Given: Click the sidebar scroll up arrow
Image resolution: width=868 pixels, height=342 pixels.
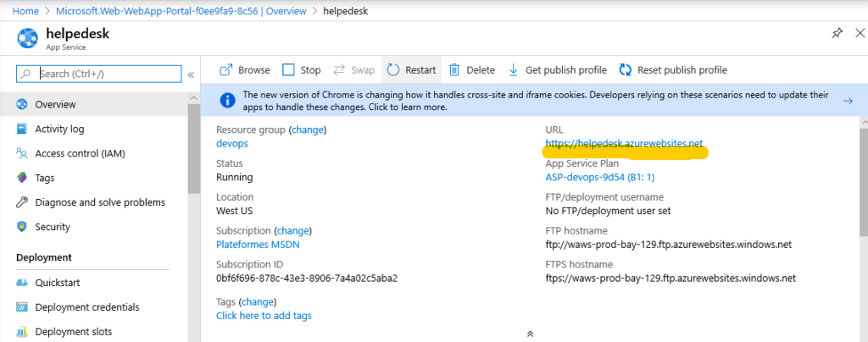Looking at the screenshot, I should tap(193, 98).
